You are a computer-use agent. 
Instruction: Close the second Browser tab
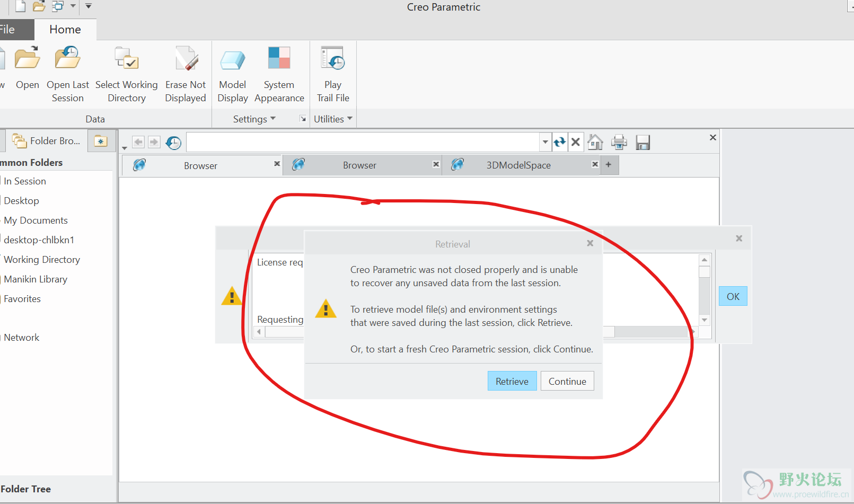click(436, 164)
